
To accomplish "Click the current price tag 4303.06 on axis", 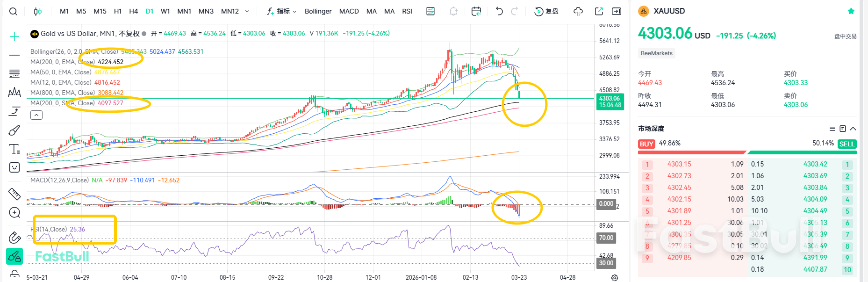I will click(x=610, y=99).
